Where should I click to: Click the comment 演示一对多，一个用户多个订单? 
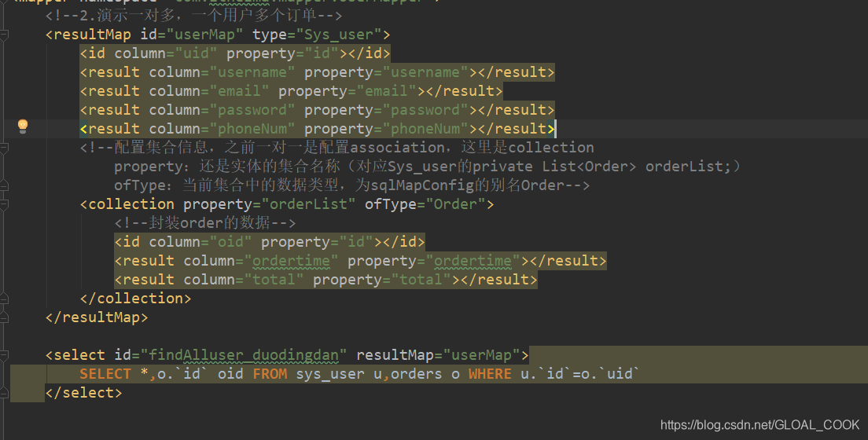(x=193, y=16)
